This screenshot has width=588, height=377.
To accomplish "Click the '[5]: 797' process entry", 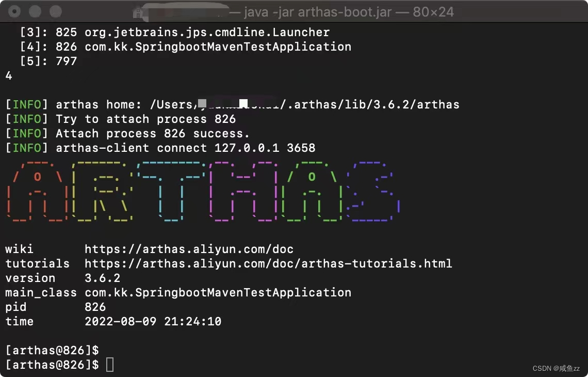I will (48, 61).
